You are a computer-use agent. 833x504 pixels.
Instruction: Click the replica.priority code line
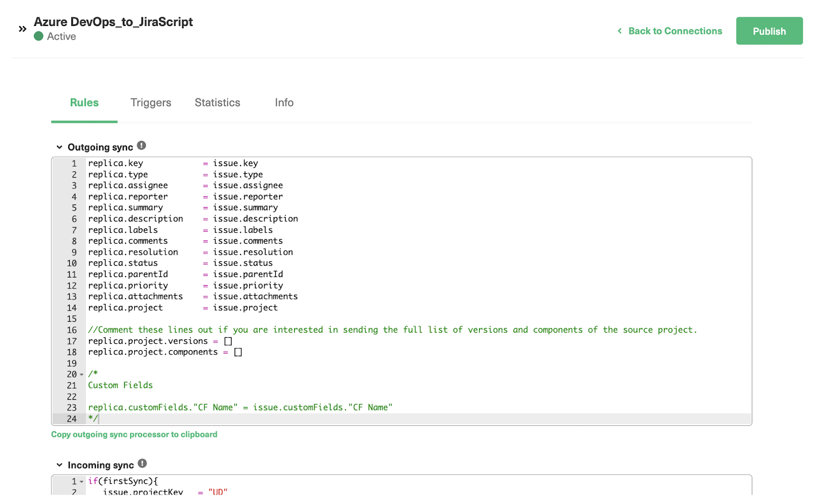(185, 285)
